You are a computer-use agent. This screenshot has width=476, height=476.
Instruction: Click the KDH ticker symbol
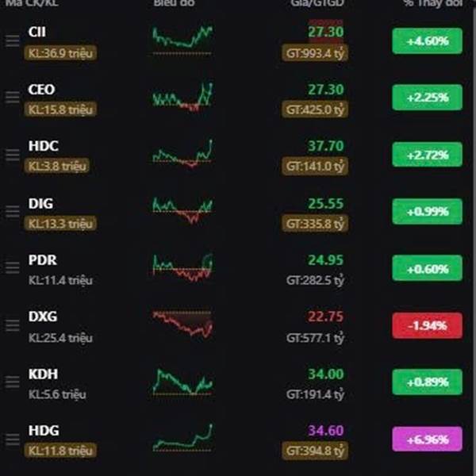coord(43,374)
